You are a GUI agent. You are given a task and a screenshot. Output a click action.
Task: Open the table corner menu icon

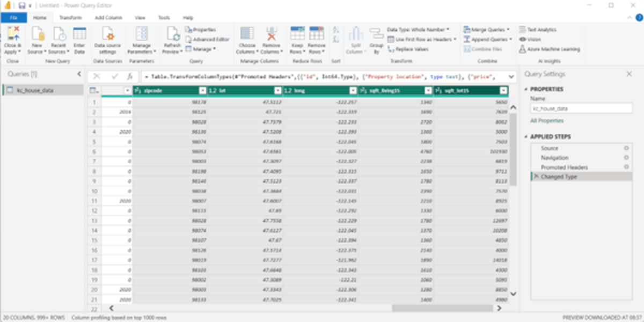click(x=94, y=91)
